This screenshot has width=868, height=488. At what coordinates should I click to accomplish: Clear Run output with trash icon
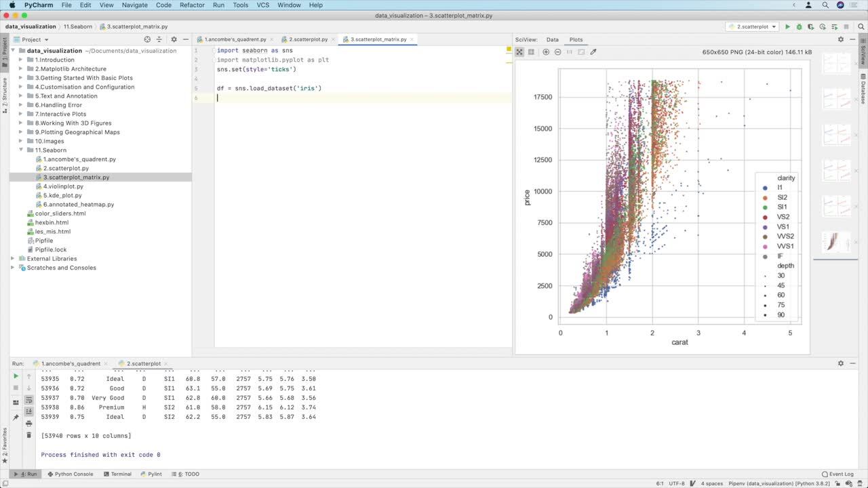(28, 434)
